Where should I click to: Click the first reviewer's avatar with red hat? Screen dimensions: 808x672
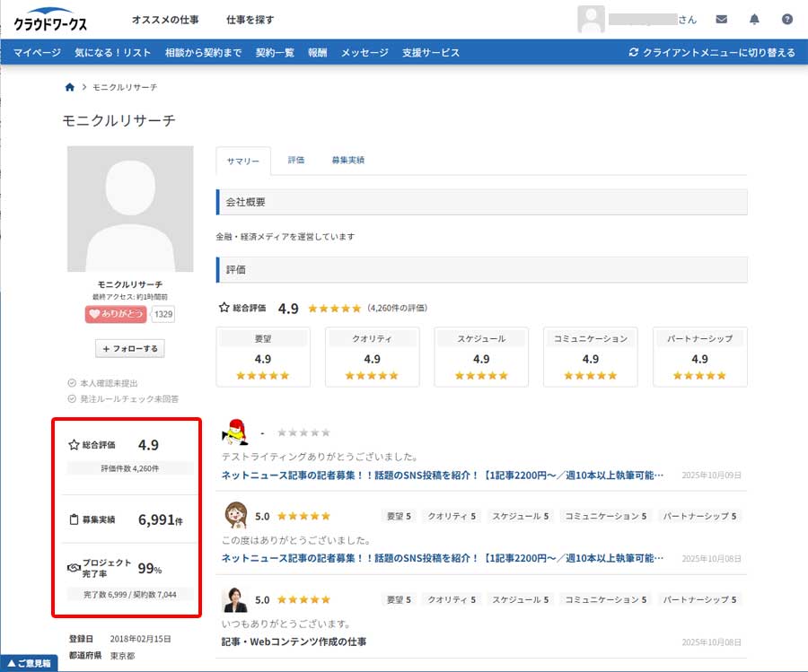pos(236,432)
